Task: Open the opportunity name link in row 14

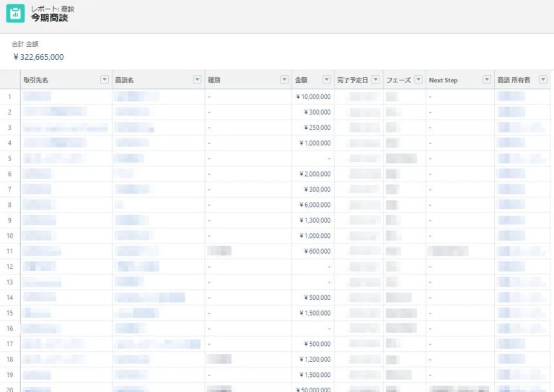Action: click(150, 297)
